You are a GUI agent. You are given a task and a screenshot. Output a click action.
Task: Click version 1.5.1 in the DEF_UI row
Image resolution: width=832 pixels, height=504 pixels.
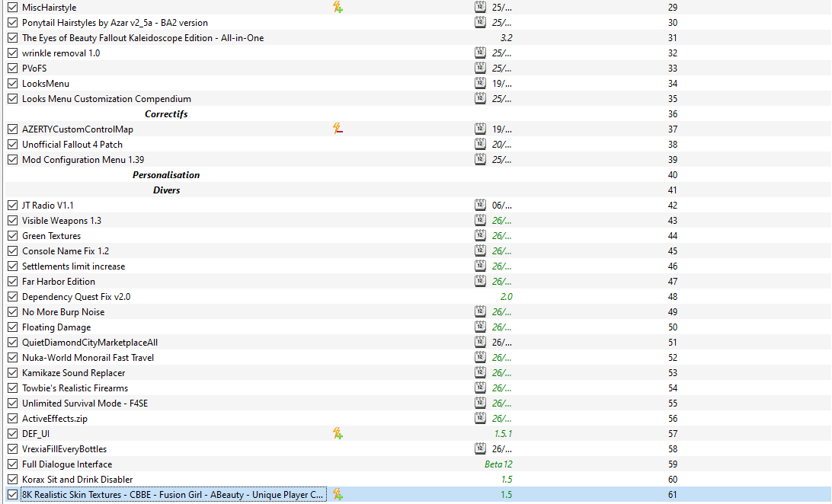pyautogui.click(x=503, y=434)
